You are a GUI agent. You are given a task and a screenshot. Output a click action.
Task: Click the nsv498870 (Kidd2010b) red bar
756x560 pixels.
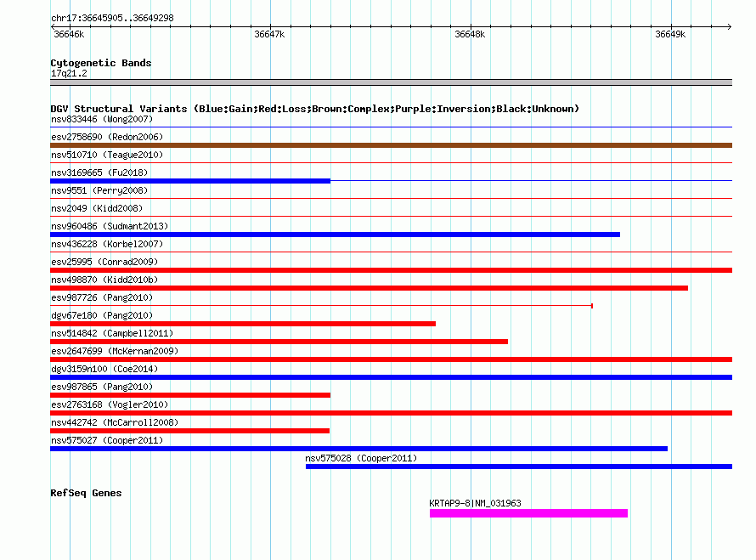tap(369, 288)
